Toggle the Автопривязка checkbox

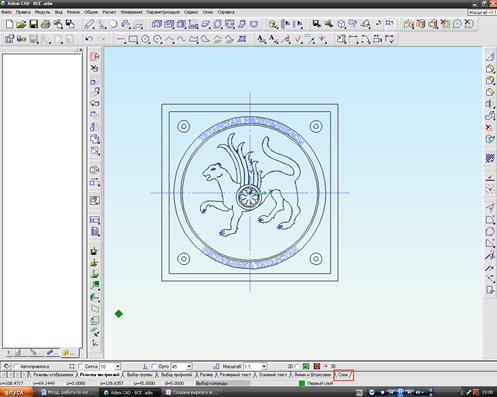point(16,366)
